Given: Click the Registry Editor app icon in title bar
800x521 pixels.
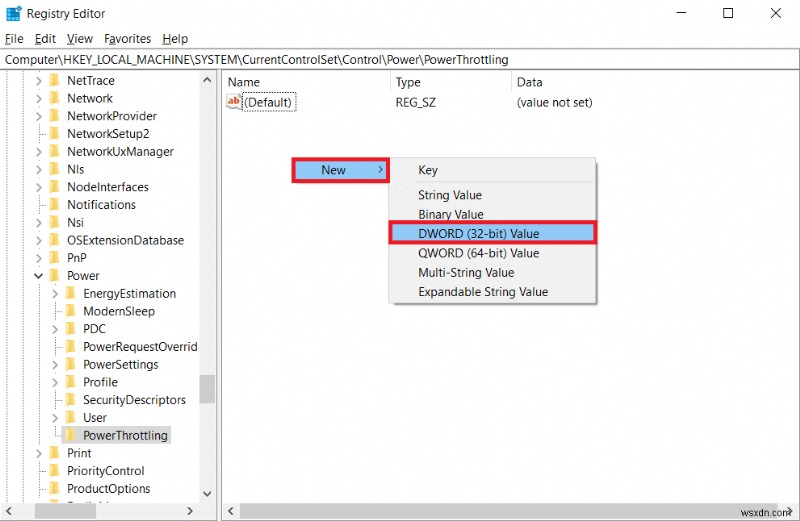Looking at the screenshot, I should coord(13,14).
